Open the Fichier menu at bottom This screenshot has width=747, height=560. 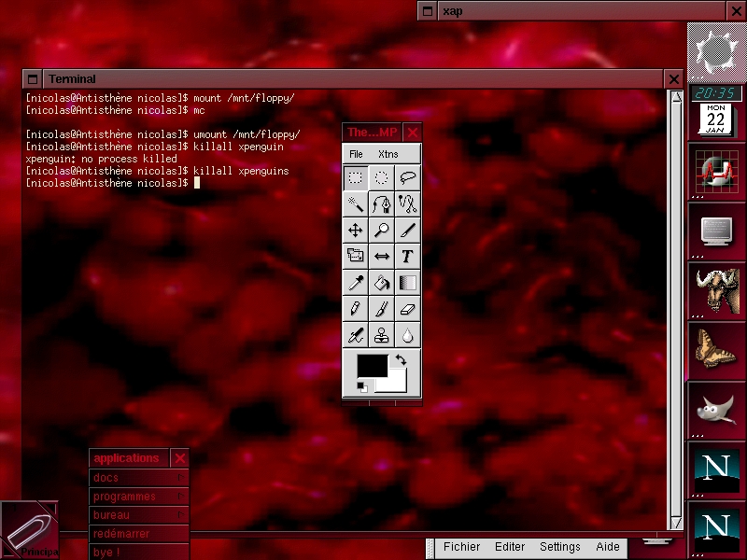[x=461, y=547]
